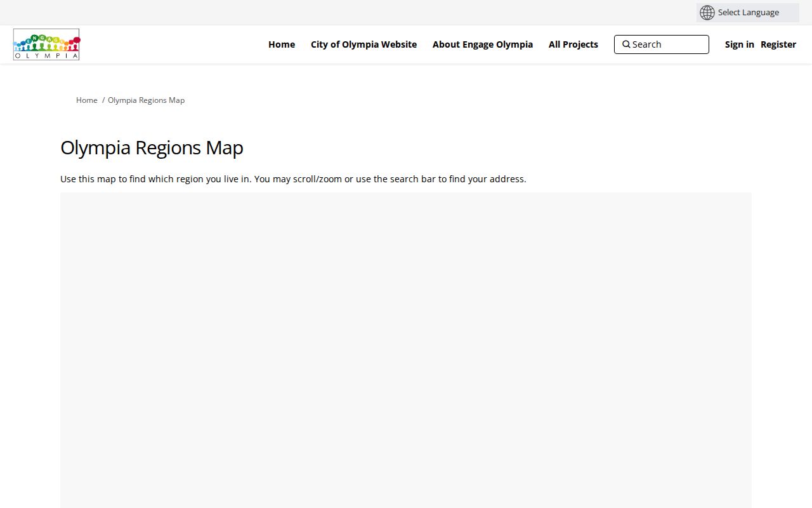Screen dimensions: 812x508
Task: Click the Olympia Regions Map heading
Action: [x=152, y=147]
